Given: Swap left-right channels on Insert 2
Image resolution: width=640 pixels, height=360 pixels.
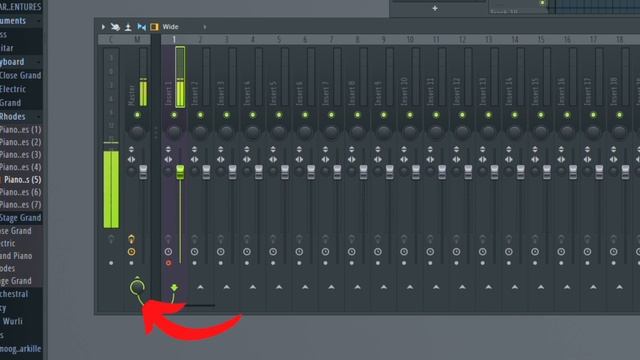Looking at the screenshot, I should 194,160.
